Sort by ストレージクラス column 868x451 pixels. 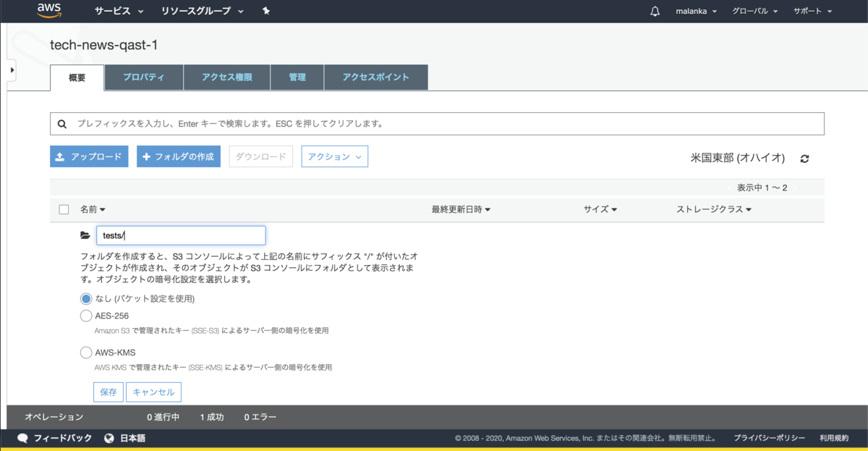coord(714,209)
